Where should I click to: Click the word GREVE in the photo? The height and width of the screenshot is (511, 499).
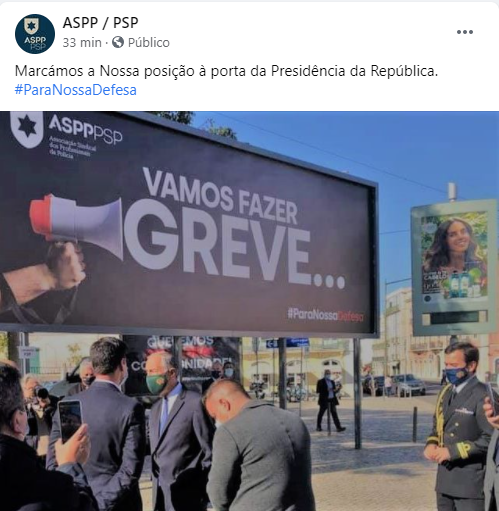pos(235,247)
